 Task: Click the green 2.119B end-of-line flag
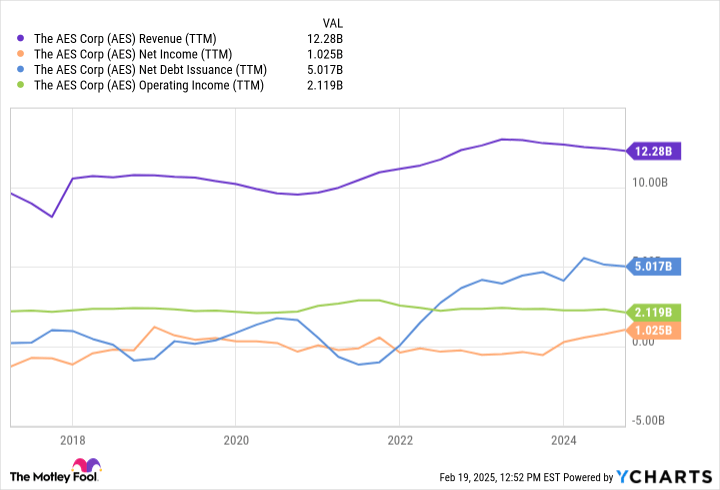654,313
